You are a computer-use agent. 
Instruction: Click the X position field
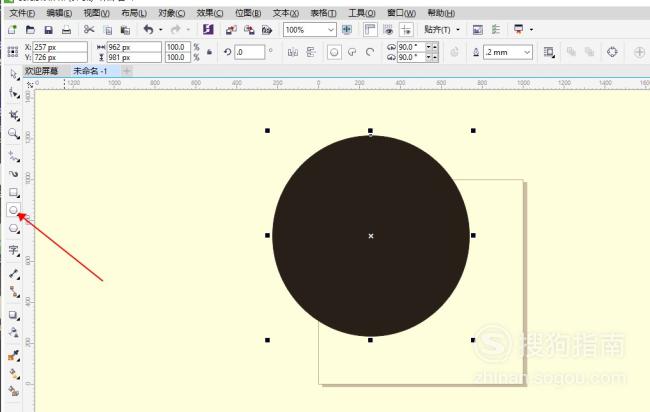coord(60,47)
